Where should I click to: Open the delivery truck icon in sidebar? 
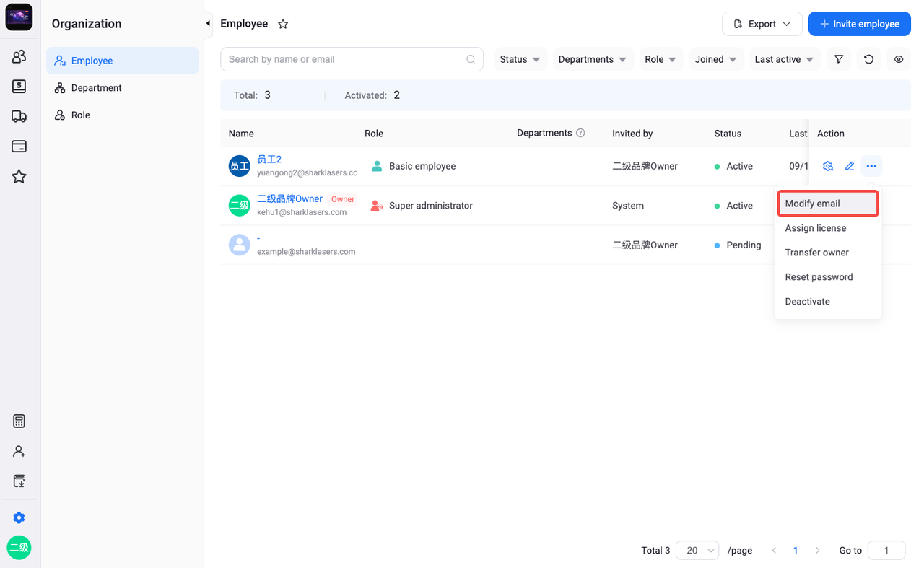coord(19,116)
